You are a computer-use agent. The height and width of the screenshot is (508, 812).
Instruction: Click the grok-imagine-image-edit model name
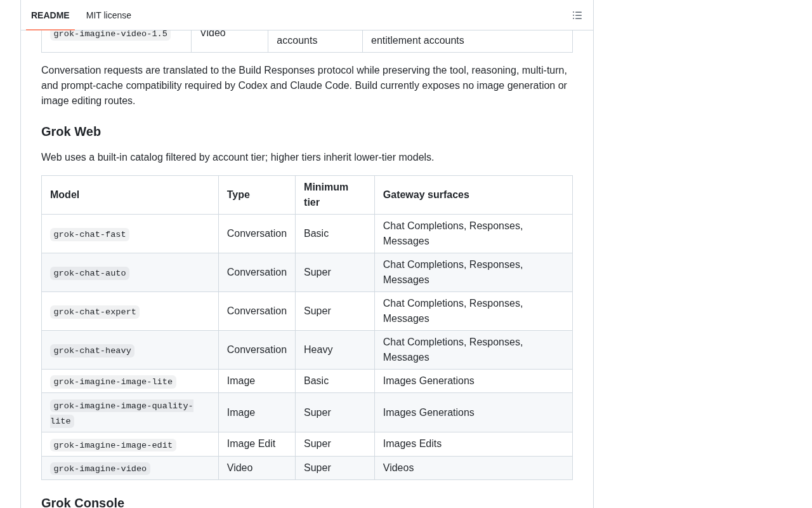[x=113, y=445]
